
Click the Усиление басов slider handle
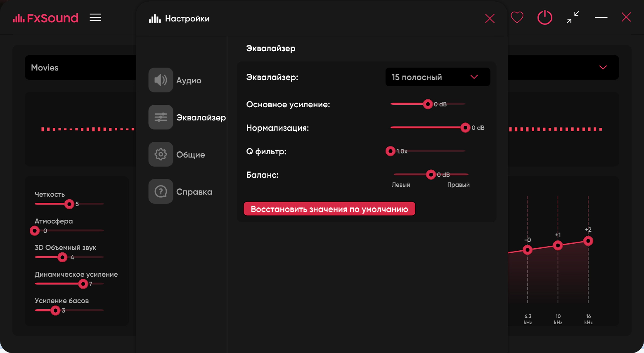pyautogui.click(x=55, y=310)
